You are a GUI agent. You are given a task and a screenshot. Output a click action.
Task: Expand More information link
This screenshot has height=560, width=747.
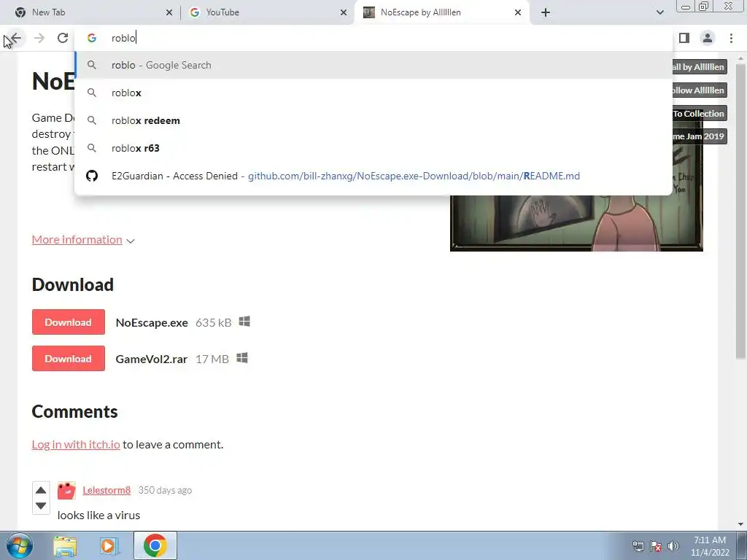(77, 239)
